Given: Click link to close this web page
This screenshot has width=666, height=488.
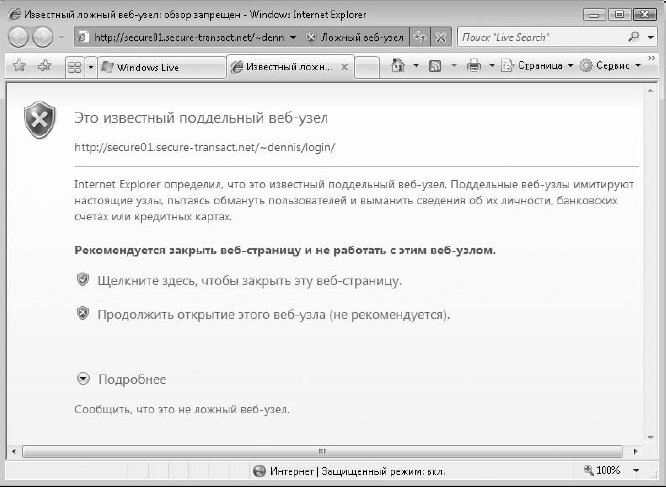Looking at the screenshot, I should 249,281.
